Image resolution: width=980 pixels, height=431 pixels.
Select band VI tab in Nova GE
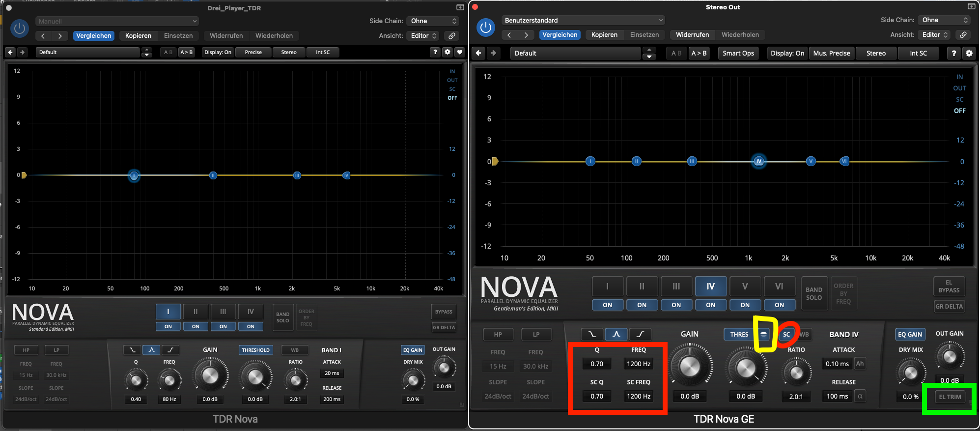(779, 287)
